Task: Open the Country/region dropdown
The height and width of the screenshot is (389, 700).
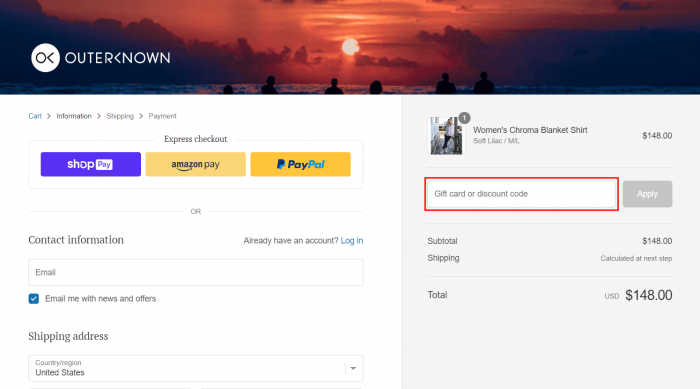Action: 196,368
